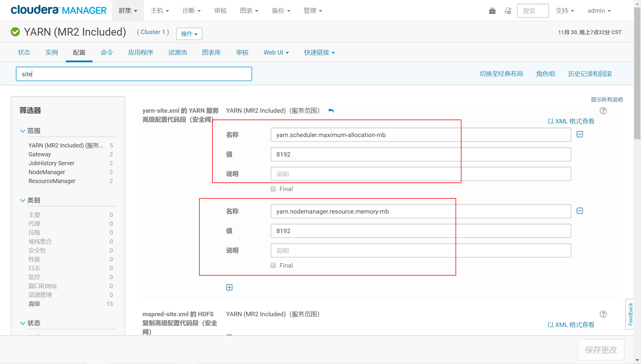Open help for mapred-site.xml safety valve
Image resolution: width=641 pixels, height=364 pixels.
click(603, 314)
